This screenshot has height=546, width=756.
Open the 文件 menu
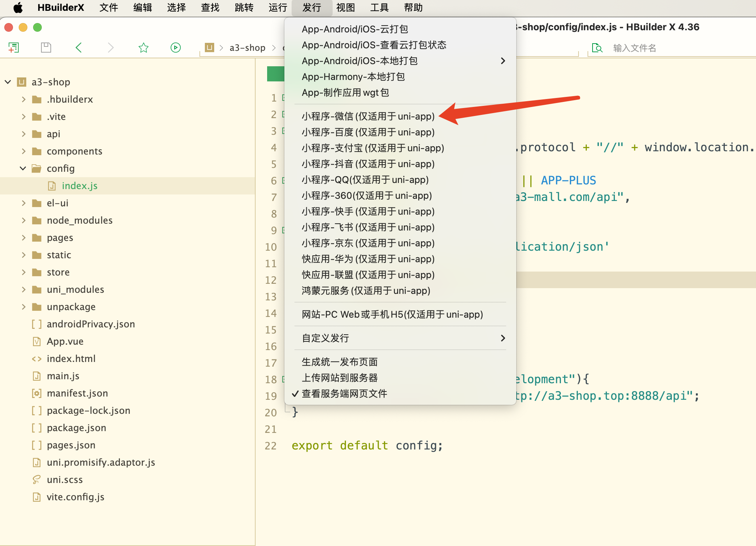pyautogui.click(x=109, y=8)
